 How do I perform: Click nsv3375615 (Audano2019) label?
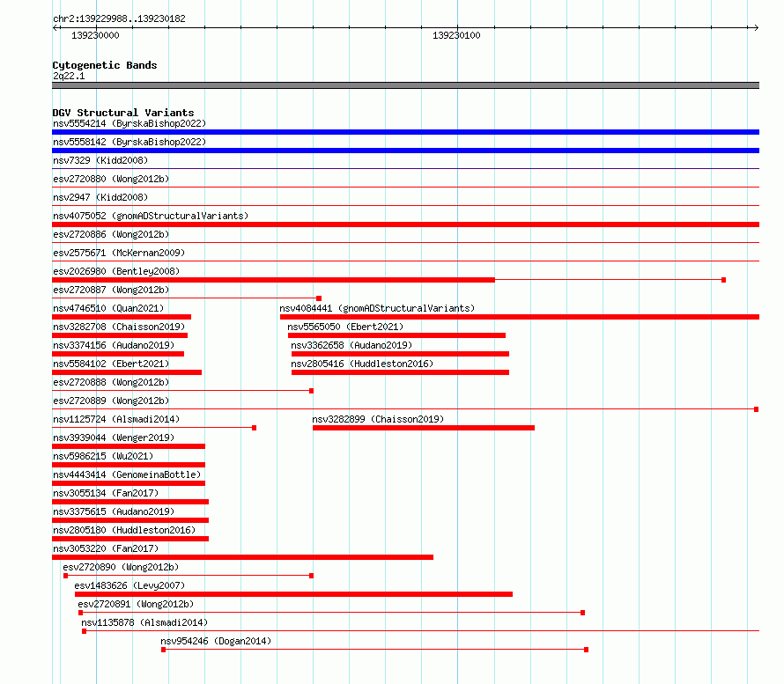point(114,511)
